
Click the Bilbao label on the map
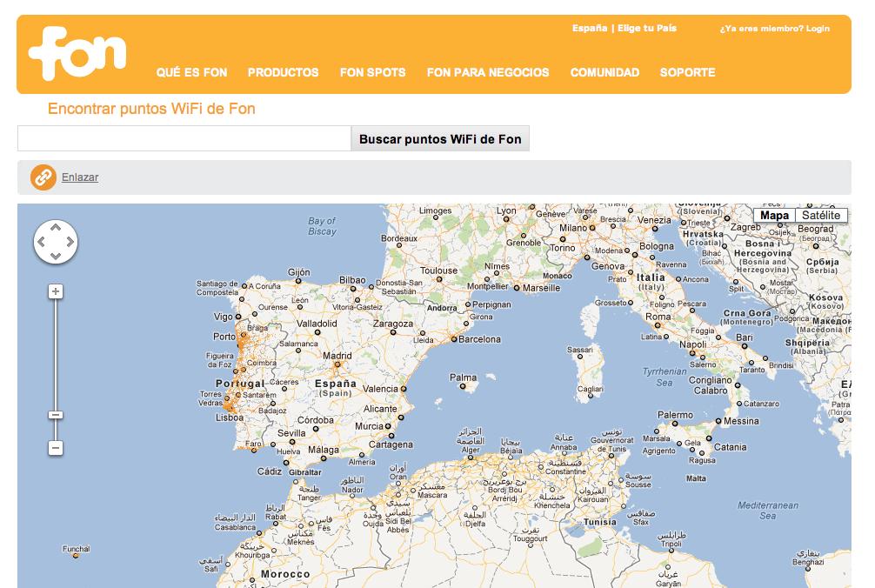pos(352,280)
